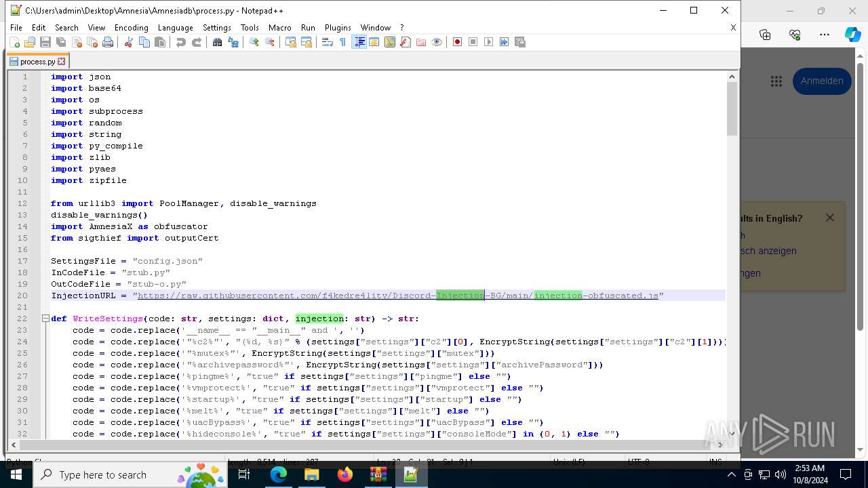
Task: Play back the recorded macro
Action: click(x=489, y=42)
